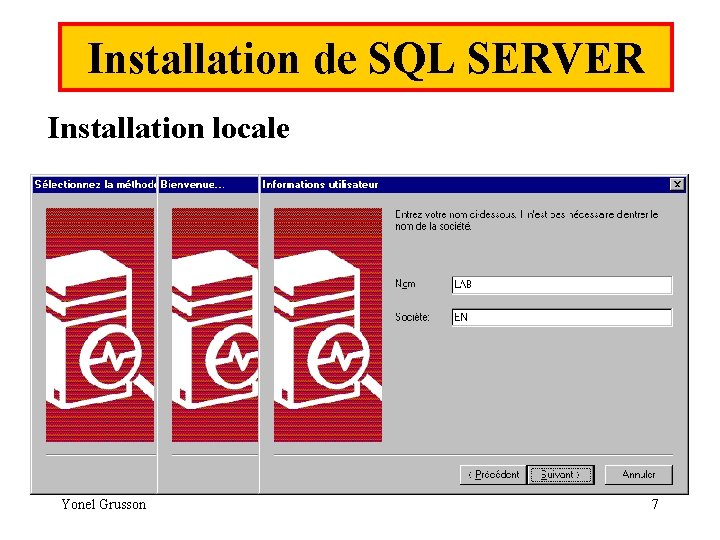
Task: Click the 'Entrez votre nom ci-dessous' instruction text
Action: click(x=527, y=220)
